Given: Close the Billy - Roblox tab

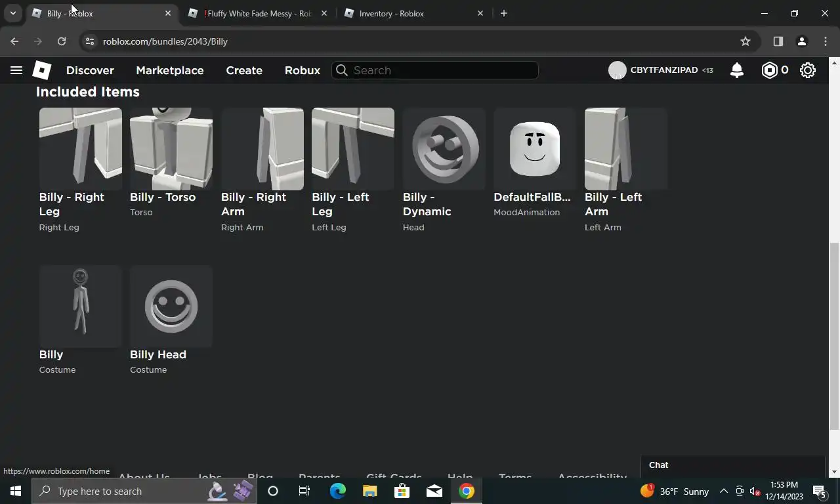Looking at the screenshot, I should (168, 13).
